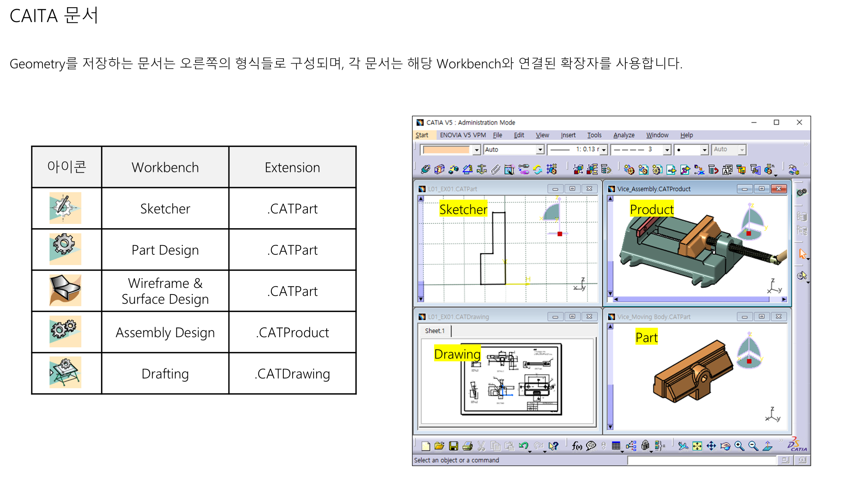Open the line thickness dropdown

(603, 150)
